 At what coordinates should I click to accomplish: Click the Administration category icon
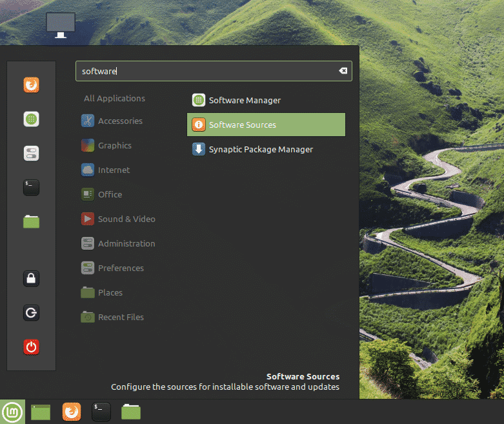click(88, 243)
